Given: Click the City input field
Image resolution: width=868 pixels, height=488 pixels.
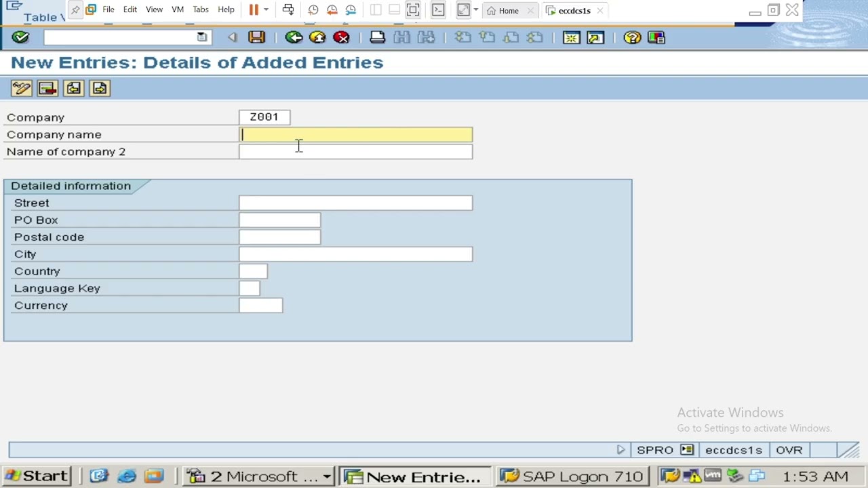Looking at the screenshot, I should (x=355, y=253).
